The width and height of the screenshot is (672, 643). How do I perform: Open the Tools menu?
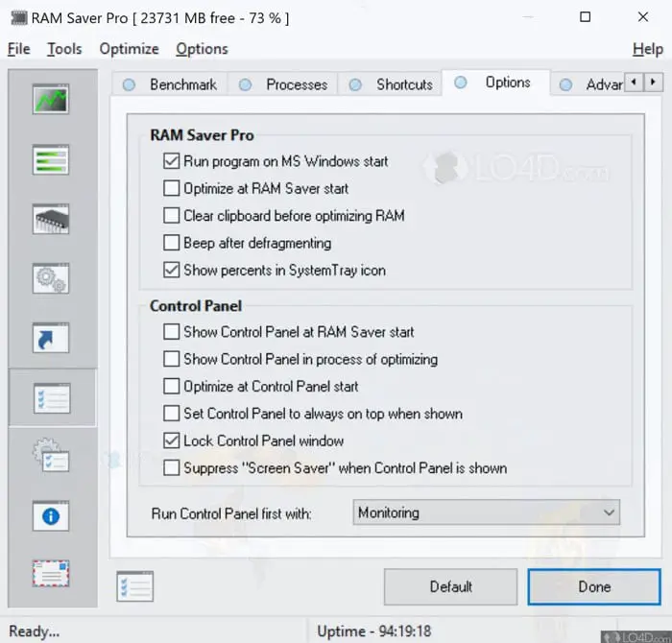64,49
